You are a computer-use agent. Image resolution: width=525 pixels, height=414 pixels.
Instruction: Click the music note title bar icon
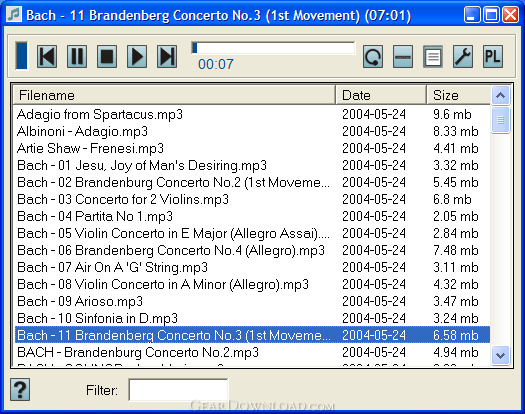[14, 15]
